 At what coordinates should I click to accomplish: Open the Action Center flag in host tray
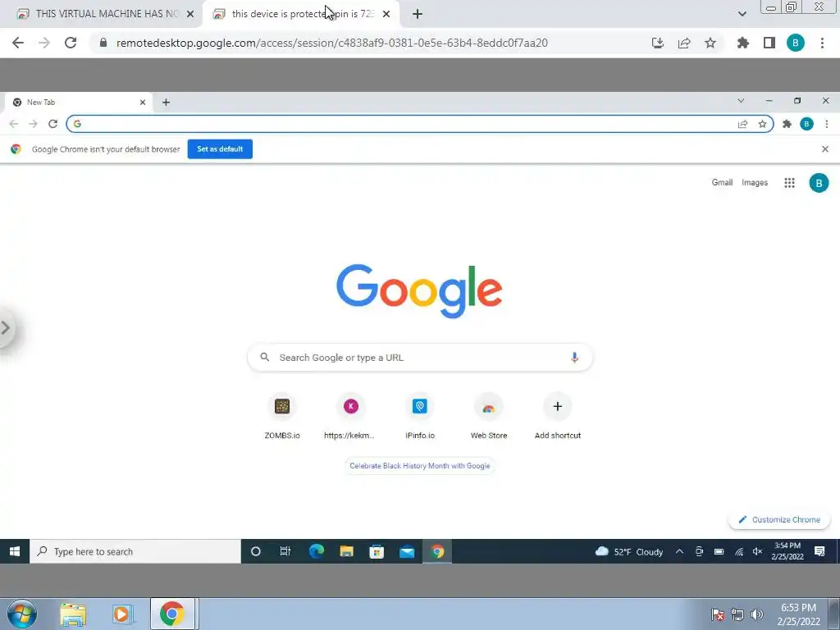(x=718, y=614)
